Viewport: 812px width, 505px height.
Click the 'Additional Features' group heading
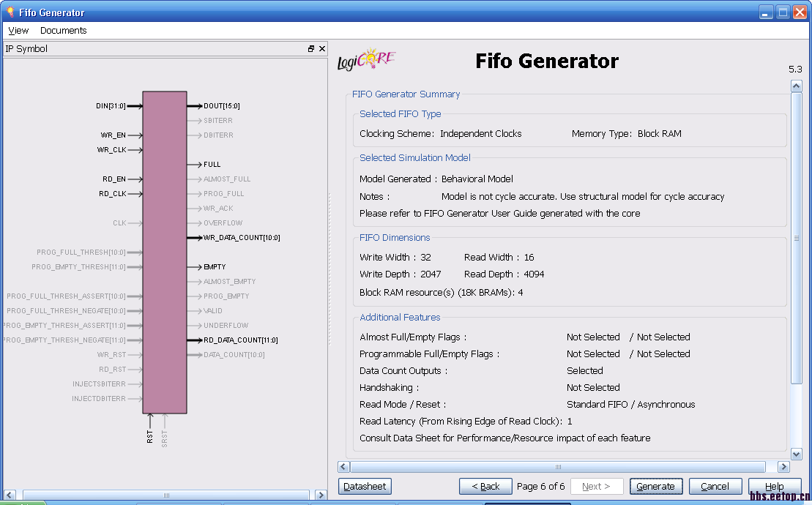pos(400,317)
